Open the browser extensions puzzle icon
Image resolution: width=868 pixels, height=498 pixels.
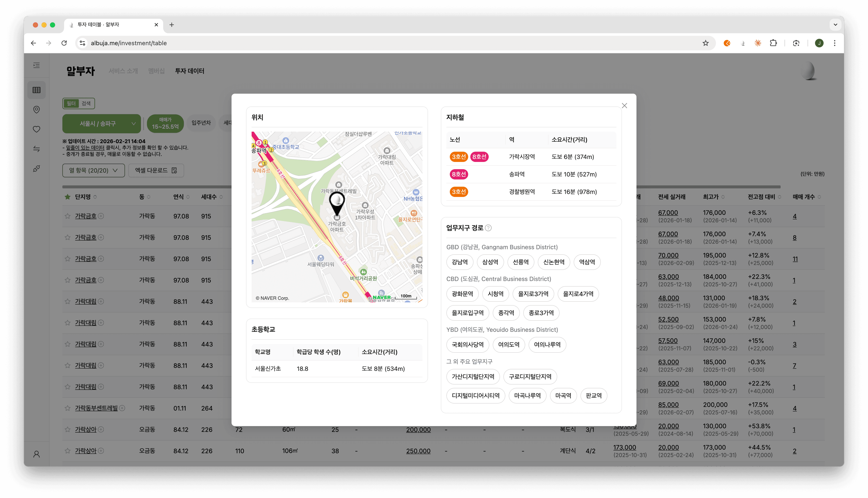[x=773, y=43]
